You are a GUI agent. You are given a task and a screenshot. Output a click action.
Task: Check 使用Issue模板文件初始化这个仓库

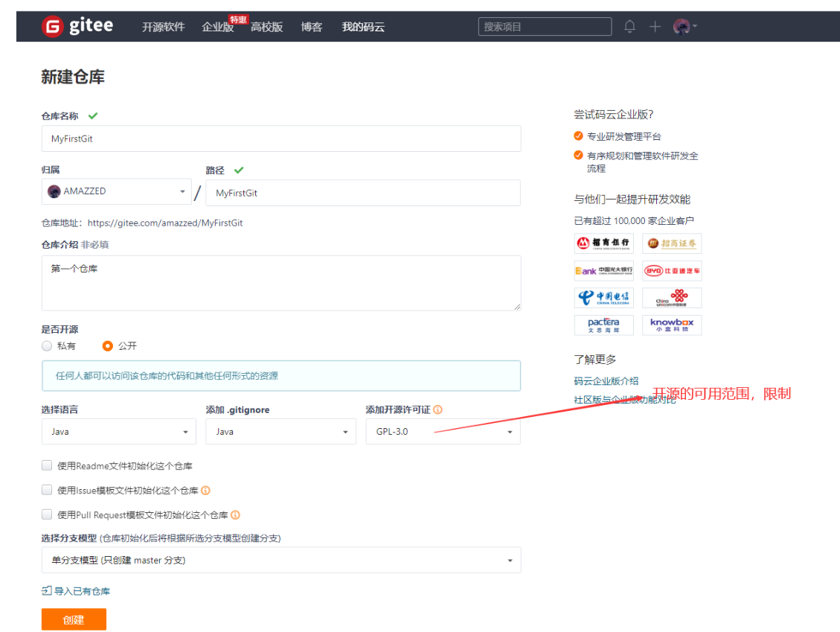pyautogui.click(x=47, y=491)
